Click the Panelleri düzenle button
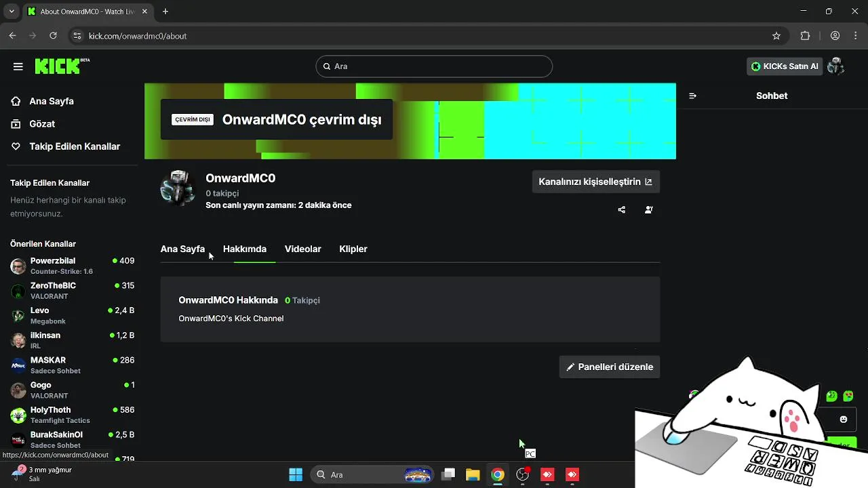The width and height of the screenshot is (868, 488). 610,367
